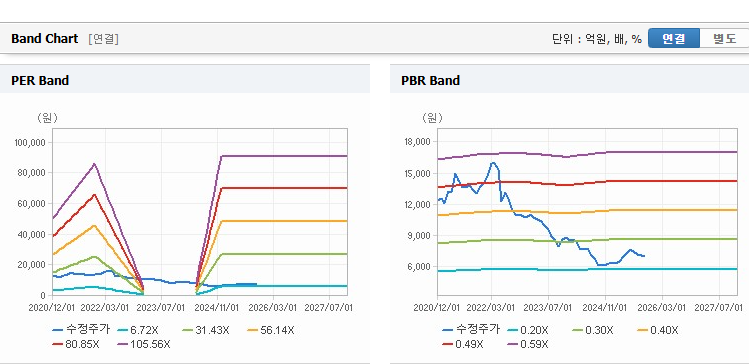Click the 100,000 y-axis label in PER chart
Screen dimensions: 749x364
30,142
